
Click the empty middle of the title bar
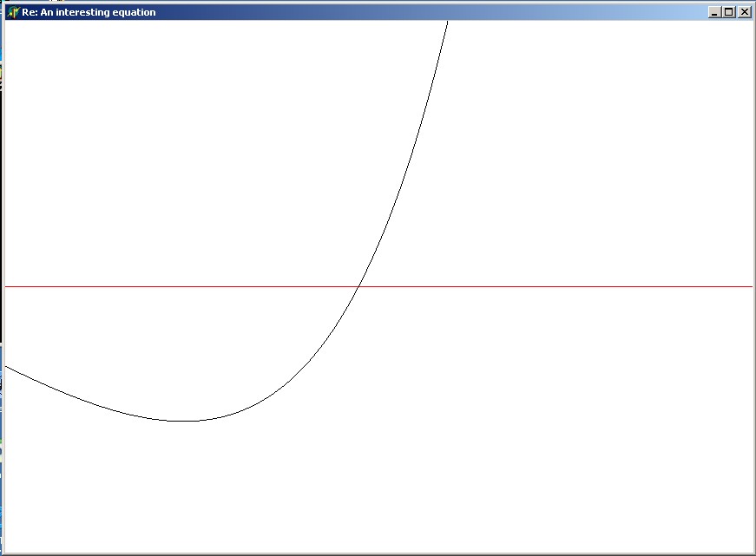(434, 12)
